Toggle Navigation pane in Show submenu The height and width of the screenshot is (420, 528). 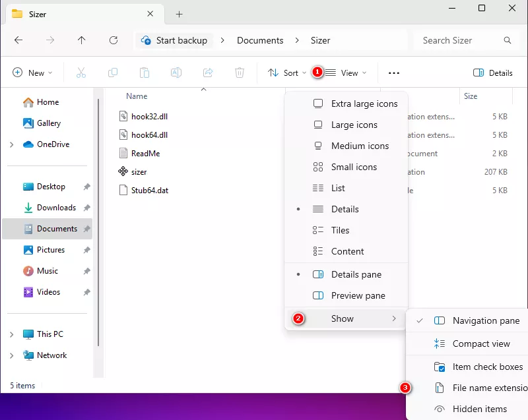(x=468, y=321)
